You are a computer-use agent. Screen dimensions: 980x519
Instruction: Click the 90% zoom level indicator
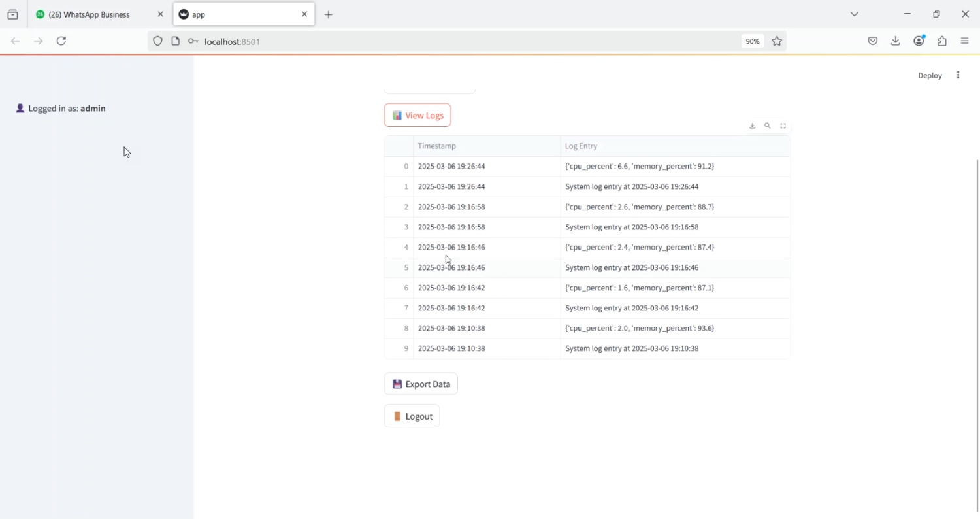(x=753, y=41)
